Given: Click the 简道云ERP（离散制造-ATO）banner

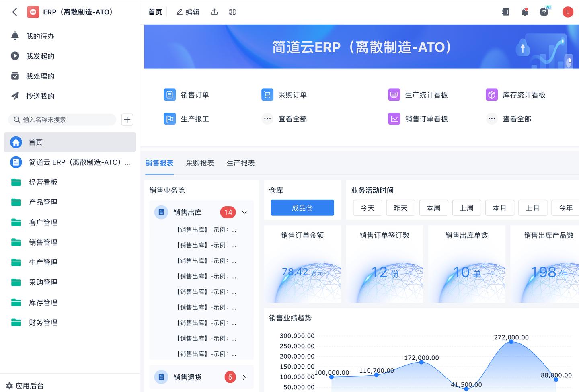Looking at the screenshot, I should point(361,47).
